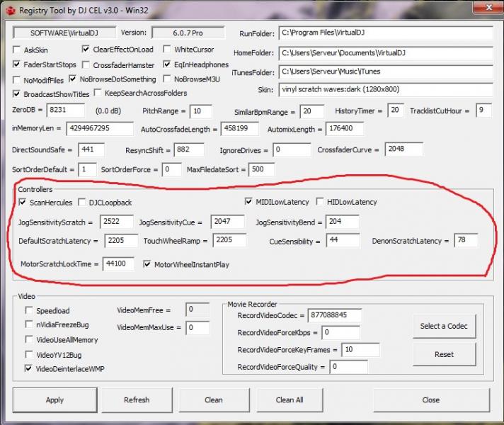504x425 pixels.
Task: Click the Version field showing 6.0.7 Pro
Action: [x=188, y=33]
